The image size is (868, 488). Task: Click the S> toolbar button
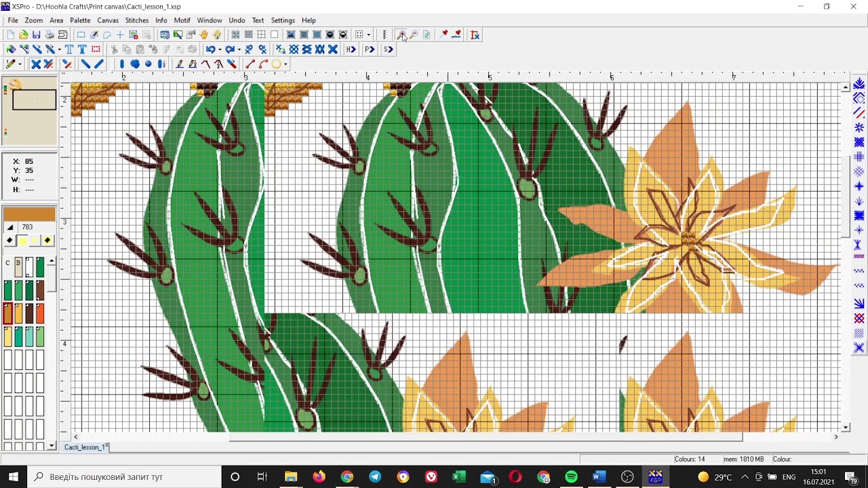click(388, 49)
